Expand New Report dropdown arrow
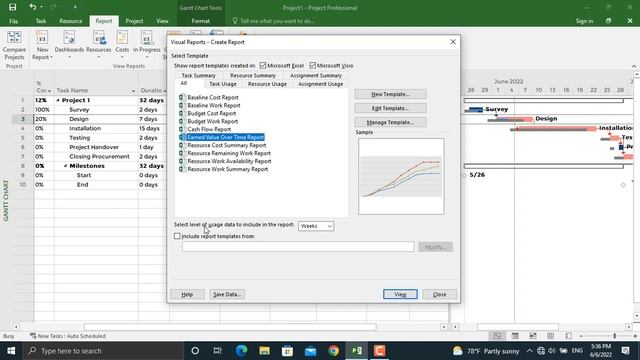The image size is (640, 360). (x=51, y=58)
